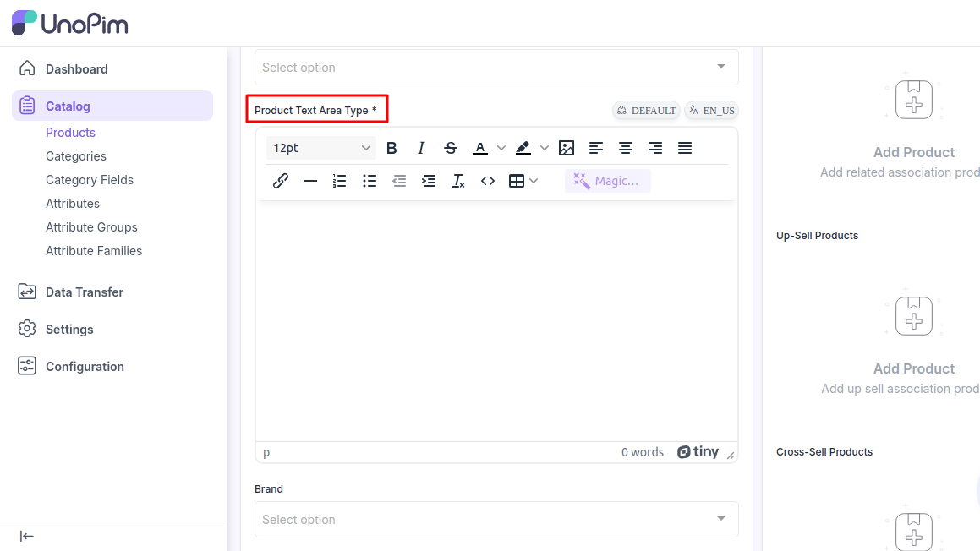Image resolution: width=980 pixels, height=551 pixels.
Task: Create a numbered list
Action: (340, 181)
